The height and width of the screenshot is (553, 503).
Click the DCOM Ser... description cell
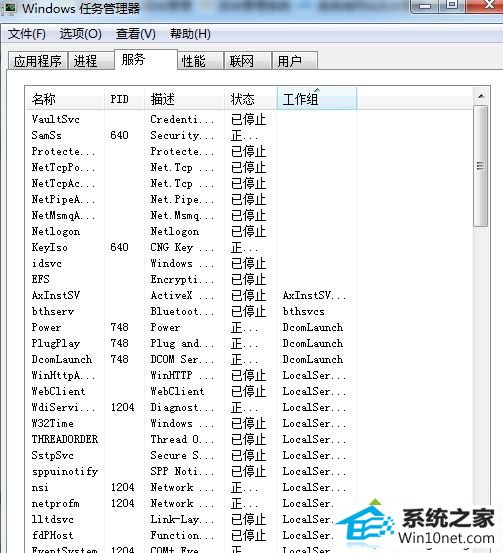(182, 359)
